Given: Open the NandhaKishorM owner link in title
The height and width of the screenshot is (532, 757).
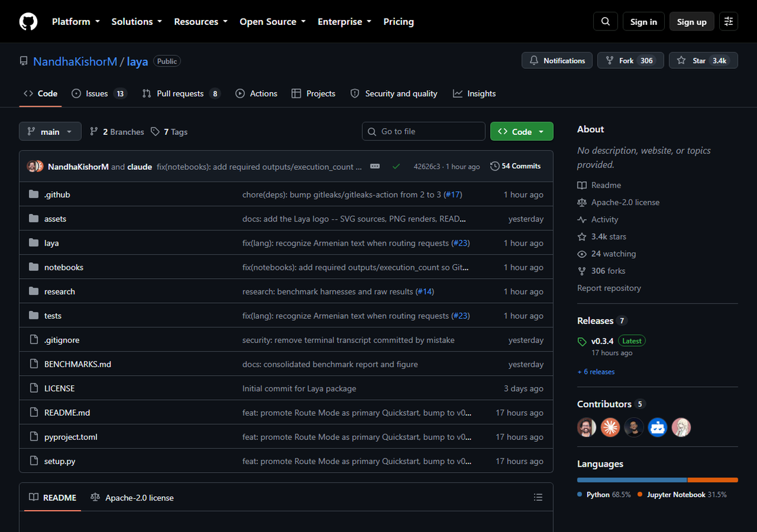Looking at the screenshot, I should (x=75, y=61).
